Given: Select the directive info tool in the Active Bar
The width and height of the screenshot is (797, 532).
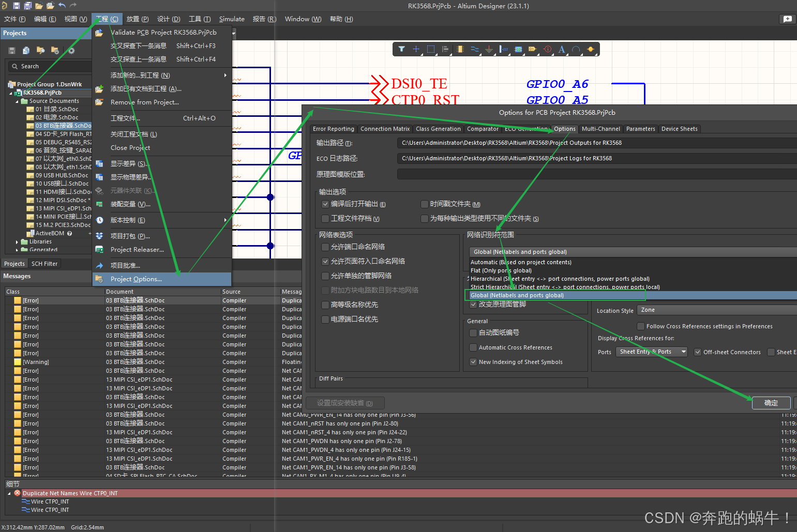Looking at the screenshot, I should [547, 49].
